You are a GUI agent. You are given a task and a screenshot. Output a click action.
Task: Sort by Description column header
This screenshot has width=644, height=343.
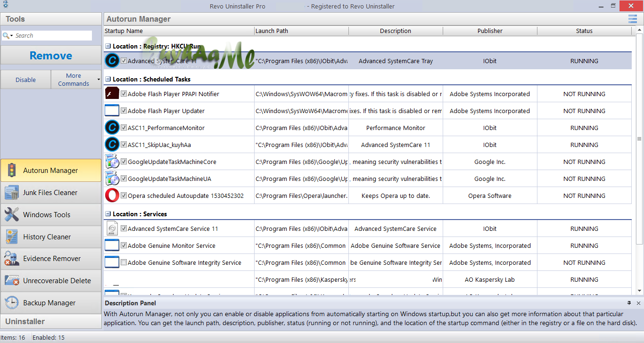click(396, 31)
